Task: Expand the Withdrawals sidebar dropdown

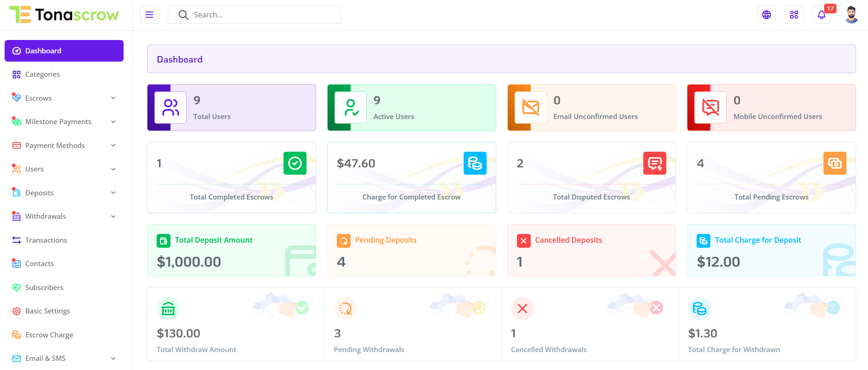Action: tap(64, 216)
